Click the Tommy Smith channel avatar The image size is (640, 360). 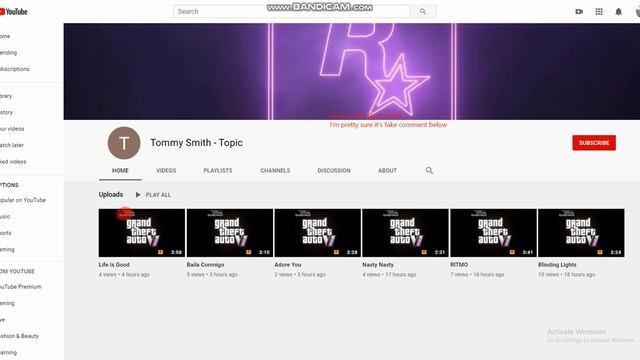click(x=124, y=143)
